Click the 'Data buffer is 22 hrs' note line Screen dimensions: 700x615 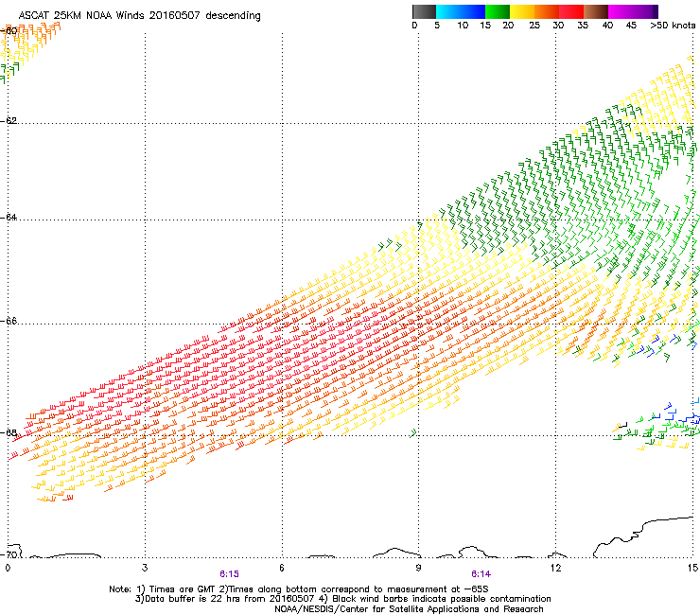click(342, 599)
